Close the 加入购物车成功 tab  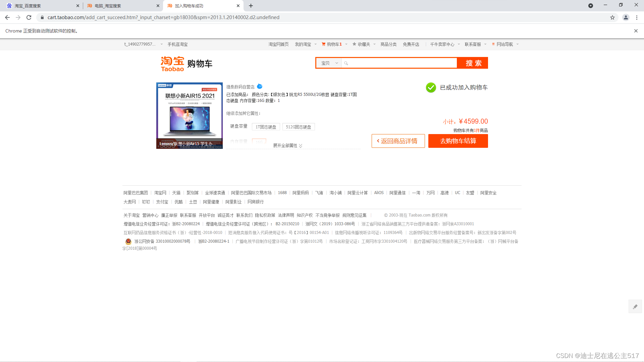click(238, 6)
